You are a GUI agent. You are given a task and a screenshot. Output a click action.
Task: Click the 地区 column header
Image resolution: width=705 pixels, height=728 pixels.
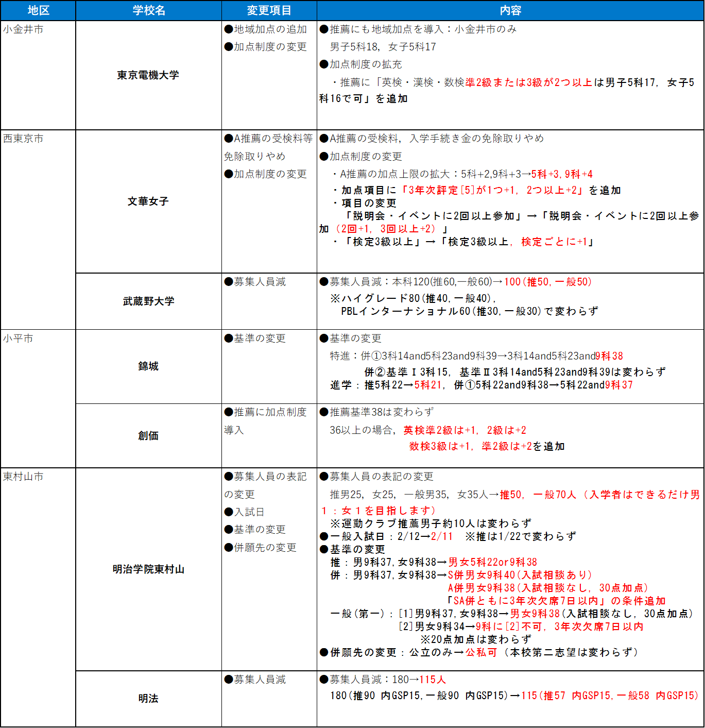(38, 10)
